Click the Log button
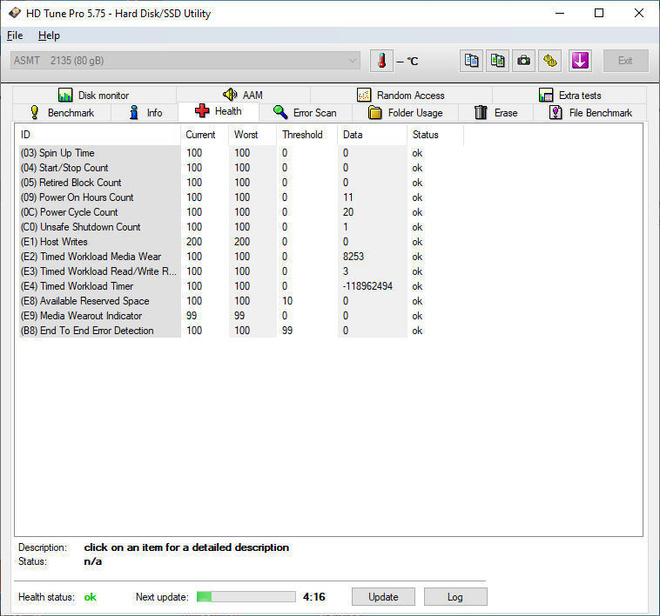Screen dimensions: 660x616 455,597
